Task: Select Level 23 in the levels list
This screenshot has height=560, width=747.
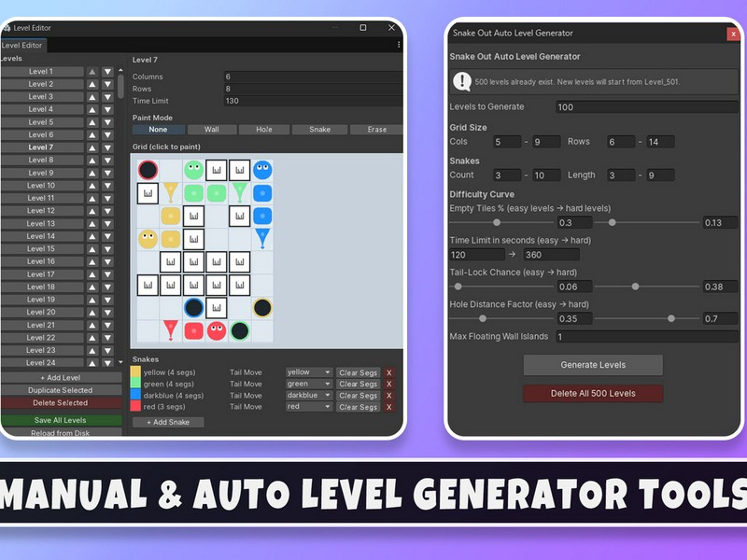Action: point(41,351)
